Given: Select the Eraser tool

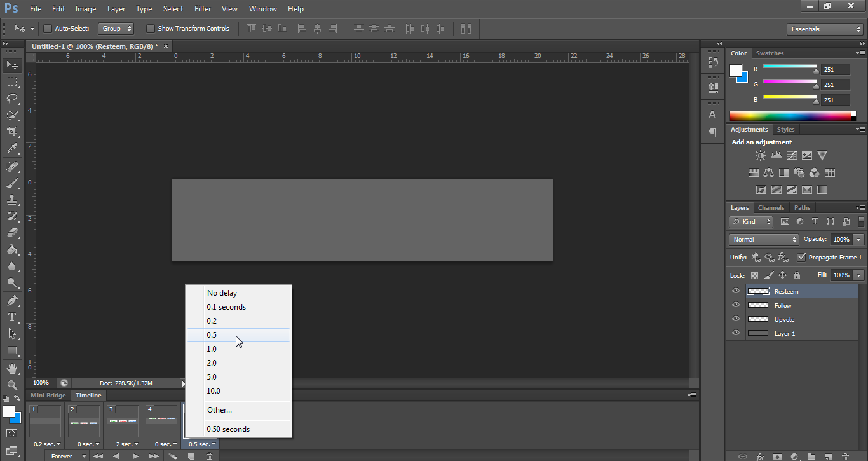Looking at the screenshot, I should click(12, 233).
